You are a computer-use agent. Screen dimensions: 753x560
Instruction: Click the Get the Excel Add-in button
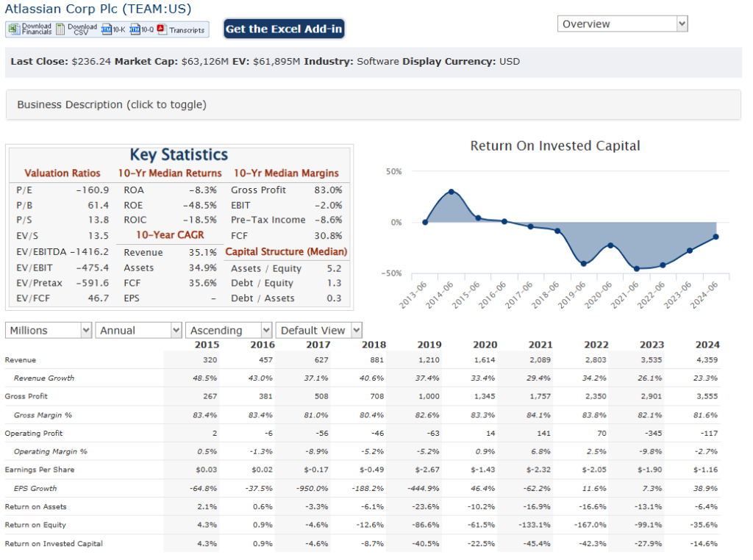coord(284,29)
